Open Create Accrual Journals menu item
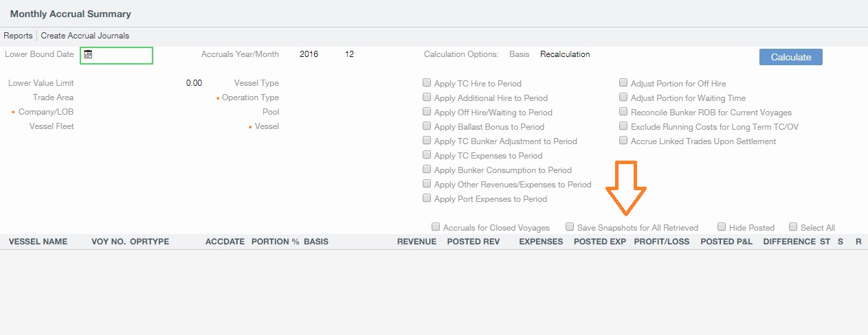868x335 pixels. [x=85, y=36]
